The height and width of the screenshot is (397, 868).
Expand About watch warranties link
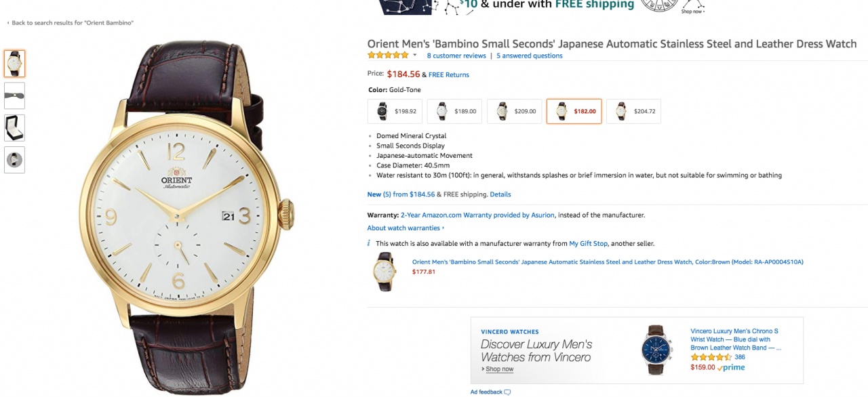tap(406, 228)
